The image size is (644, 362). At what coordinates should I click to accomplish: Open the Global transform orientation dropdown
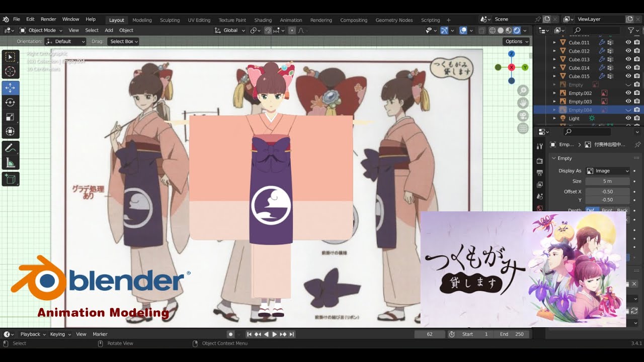coord(230,30)
